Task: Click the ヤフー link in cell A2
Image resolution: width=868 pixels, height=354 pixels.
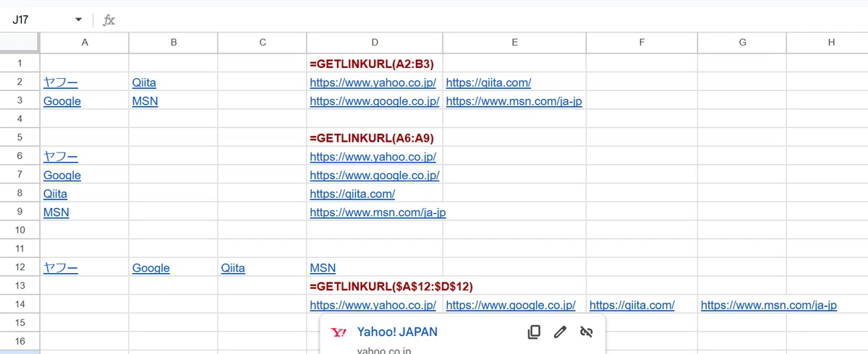Action: 61,83
